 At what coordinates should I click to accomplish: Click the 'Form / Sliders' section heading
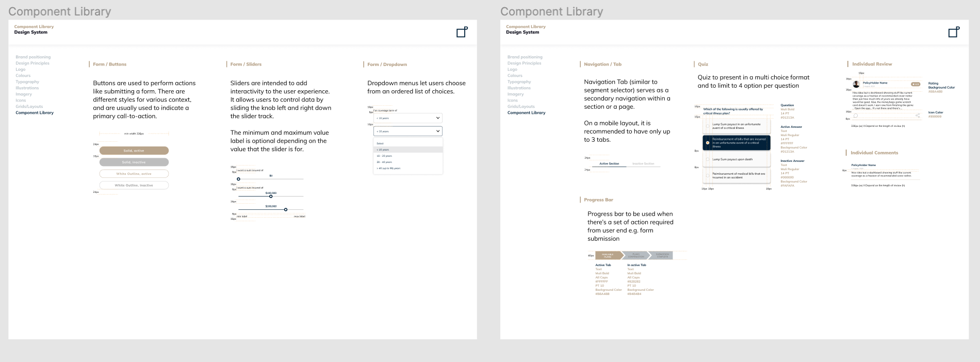(246, 64)
